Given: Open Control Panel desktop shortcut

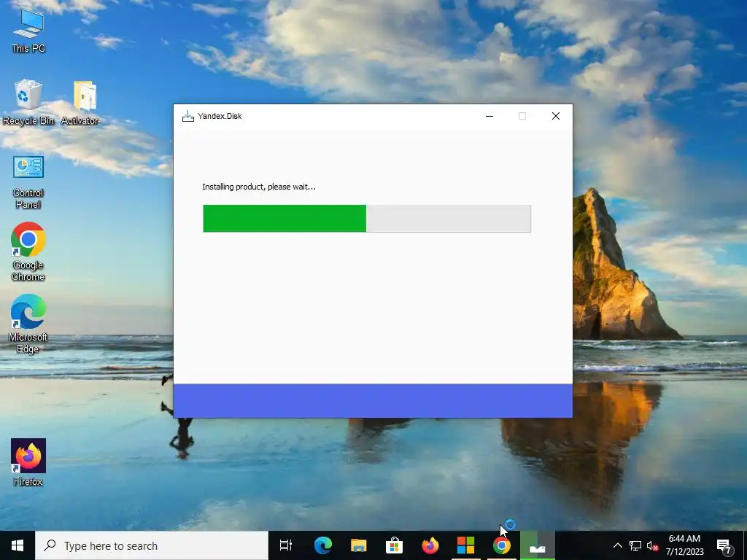Looking at the screenshot, I should [x=28, y=182].
